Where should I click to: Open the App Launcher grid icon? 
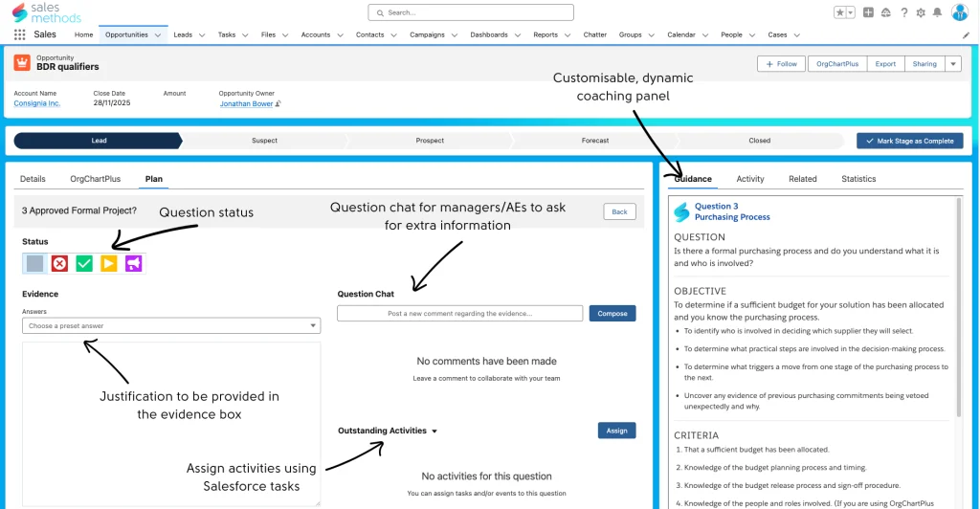[19, 34]
